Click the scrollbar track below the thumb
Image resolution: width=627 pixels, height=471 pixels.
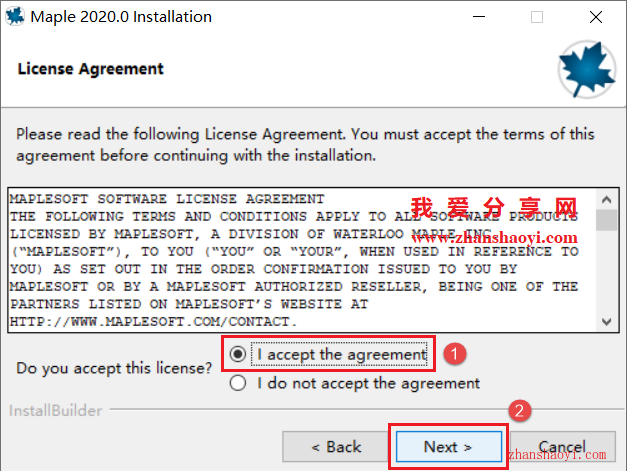tap(606, 272)
